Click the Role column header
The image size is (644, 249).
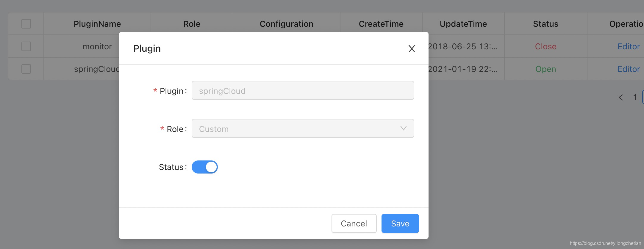point(192,24)
